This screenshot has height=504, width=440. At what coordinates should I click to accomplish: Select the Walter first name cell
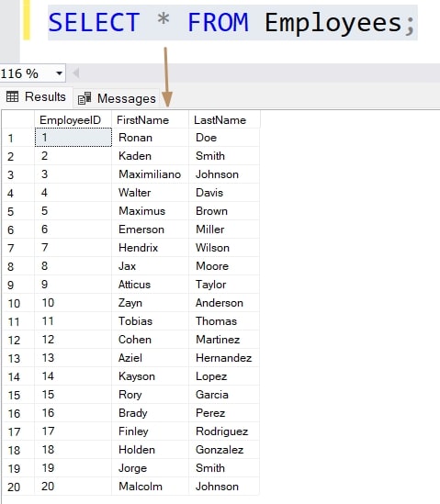(151, 193)
